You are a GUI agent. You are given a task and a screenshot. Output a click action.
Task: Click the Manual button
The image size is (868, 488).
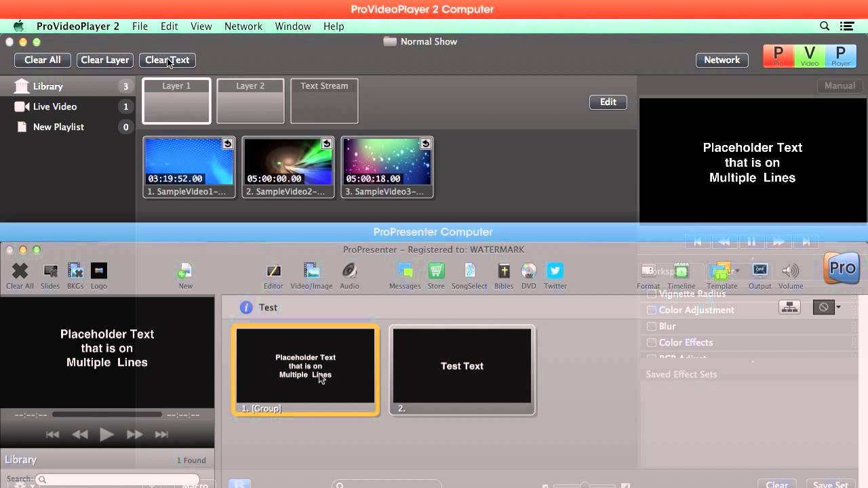pyautogui.click(x=840, y=86)
